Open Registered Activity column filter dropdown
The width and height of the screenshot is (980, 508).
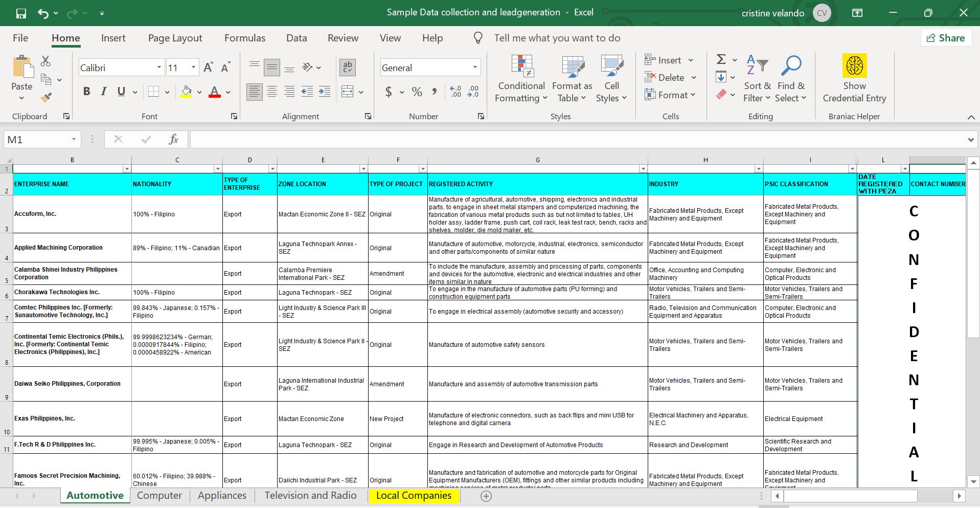pos(643,169)
